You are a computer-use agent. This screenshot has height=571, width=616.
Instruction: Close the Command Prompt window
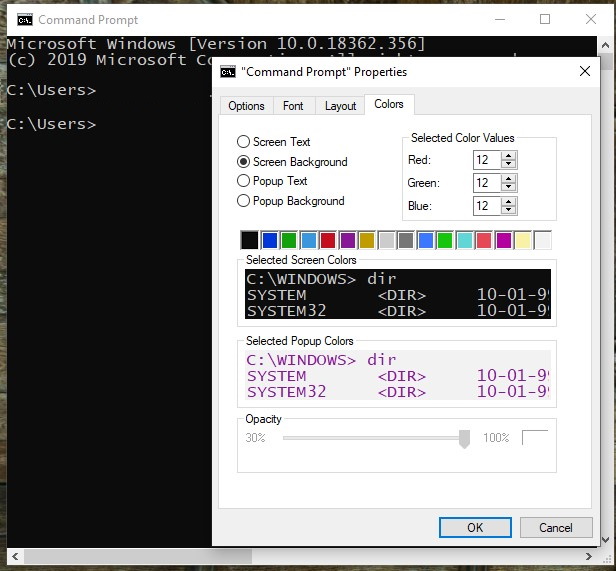(x=590, y=19)
